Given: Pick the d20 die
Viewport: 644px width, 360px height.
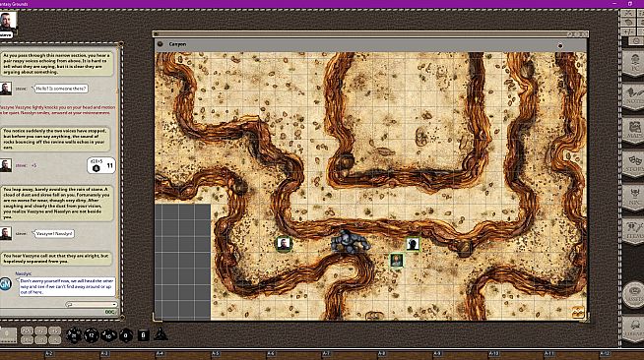Looking at the screenshot, I should 74,335.
